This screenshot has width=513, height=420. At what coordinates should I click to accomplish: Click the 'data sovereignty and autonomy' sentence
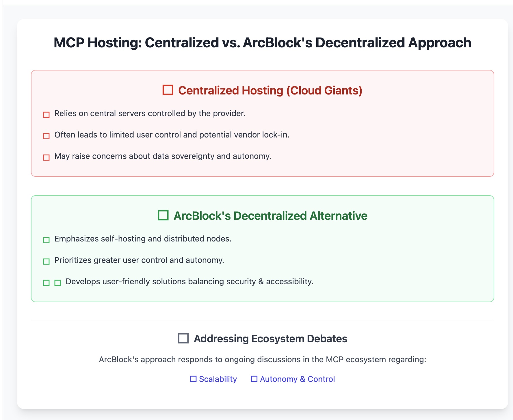[163, 156]
